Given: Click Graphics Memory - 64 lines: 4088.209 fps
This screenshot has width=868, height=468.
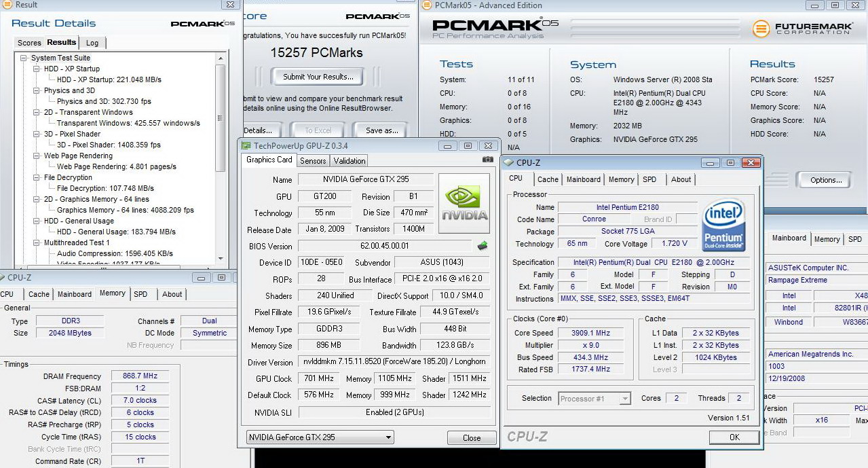Looking at the screenshot, I should point(125,210).
